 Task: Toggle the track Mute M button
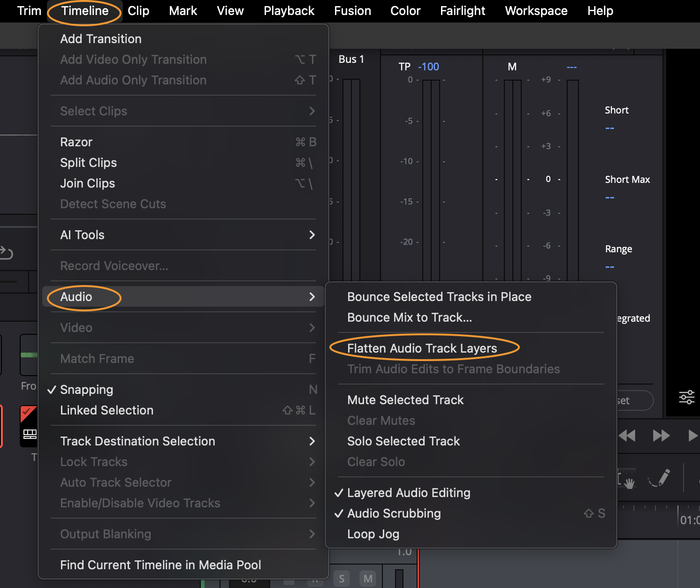pos(368,579)
